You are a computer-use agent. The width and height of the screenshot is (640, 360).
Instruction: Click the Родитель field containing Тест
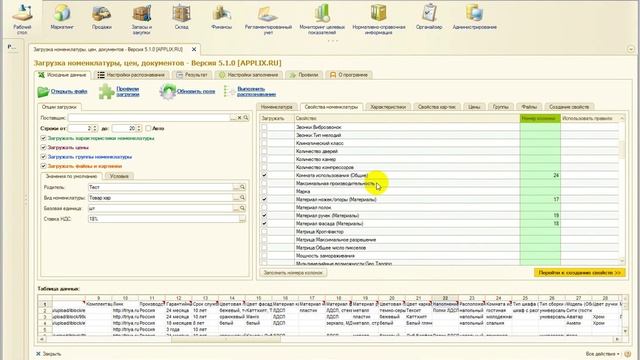pos(160,187)
